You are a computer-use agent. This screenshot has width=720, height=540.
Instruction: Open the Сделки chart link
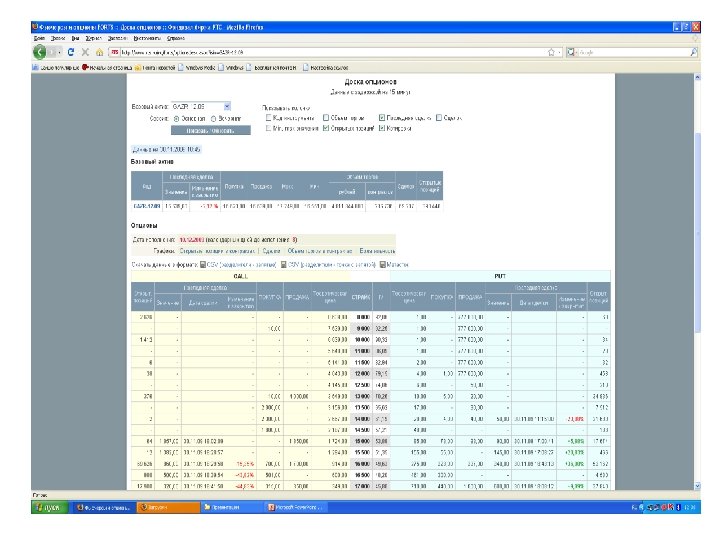(271, 251)
